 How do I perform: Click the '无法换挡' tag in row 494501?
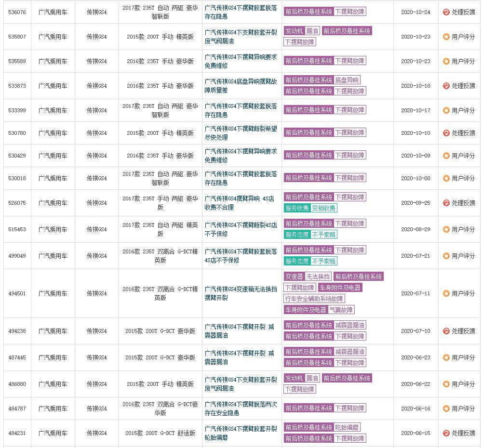coord(318,277)
